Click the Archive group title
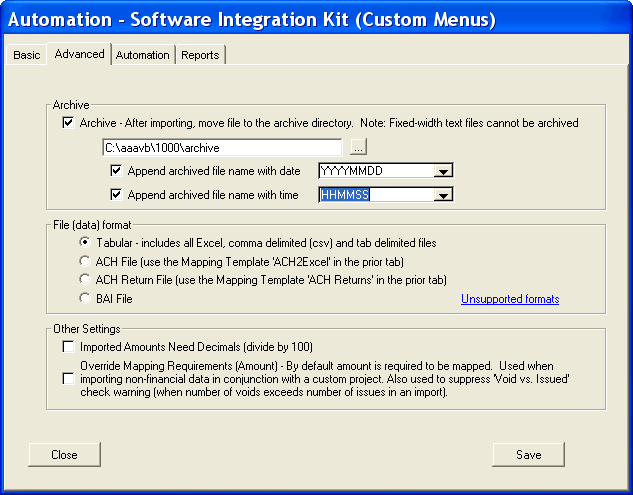 pyautogui.click(x=71, y=105)
